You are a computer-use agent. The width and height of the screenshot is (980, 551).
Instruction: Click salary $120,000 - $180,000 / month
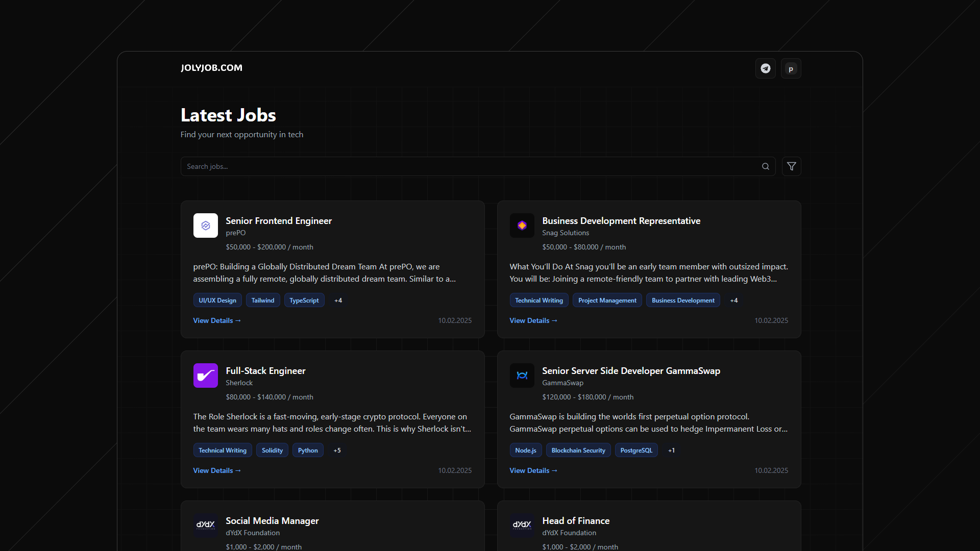click(x=588, y=397)
